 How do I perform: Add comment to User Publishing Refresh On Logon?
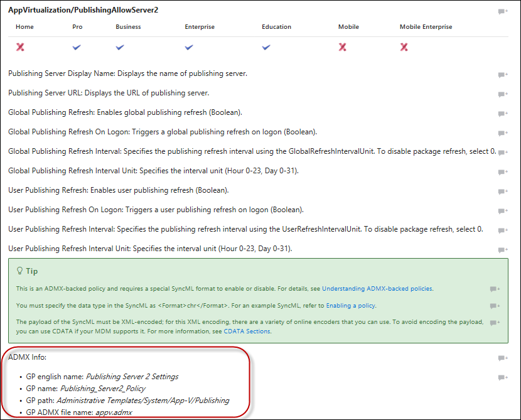pyautogui.click(x=502, y=211)
